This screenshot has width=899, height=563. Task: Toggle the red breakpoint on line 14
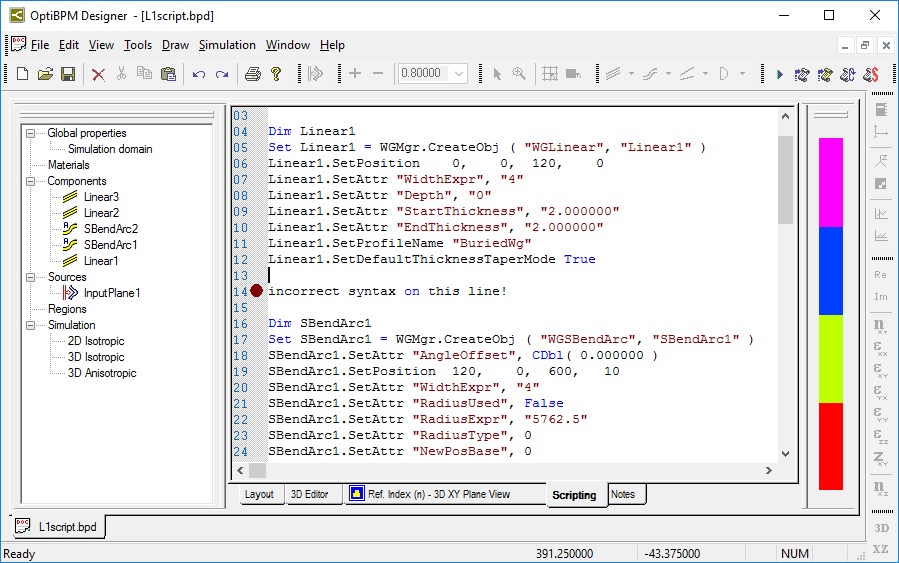click(256, 291)
